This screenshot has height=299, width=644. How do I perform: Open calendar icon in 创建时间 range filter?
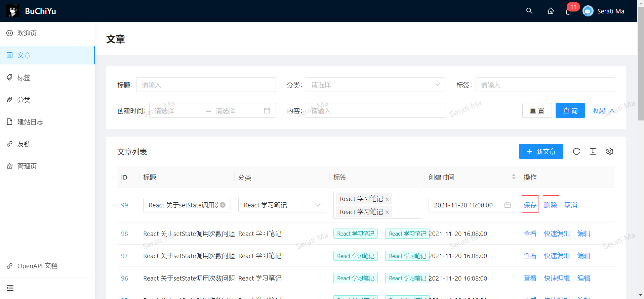point(267,110)
